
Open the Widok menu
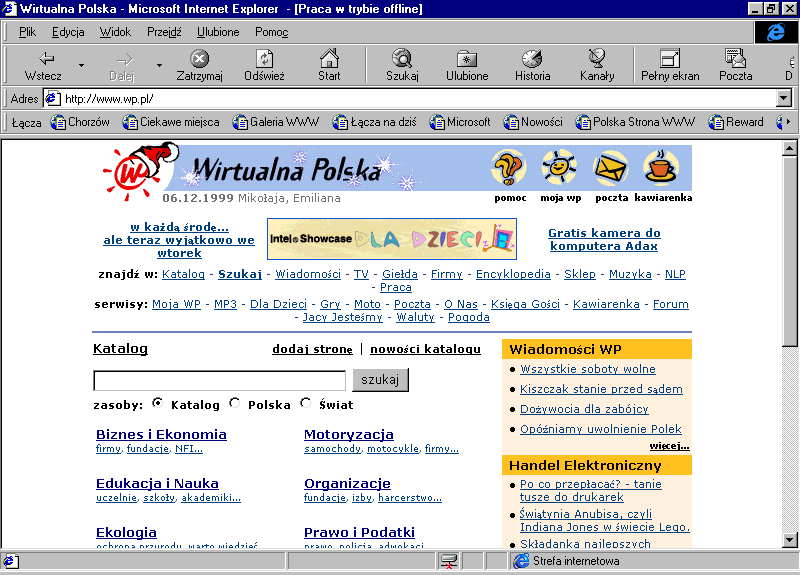click(115, 32)
